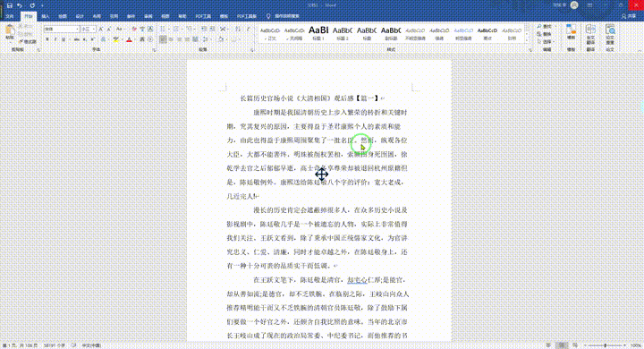Select Center paragraph alignment

[x=171, y=39]
